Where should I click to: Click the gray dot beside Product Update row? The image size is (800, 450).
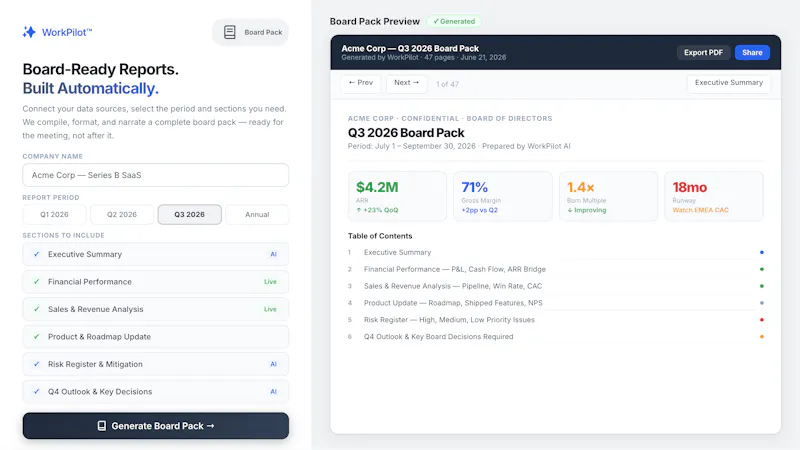click(762, 303)
